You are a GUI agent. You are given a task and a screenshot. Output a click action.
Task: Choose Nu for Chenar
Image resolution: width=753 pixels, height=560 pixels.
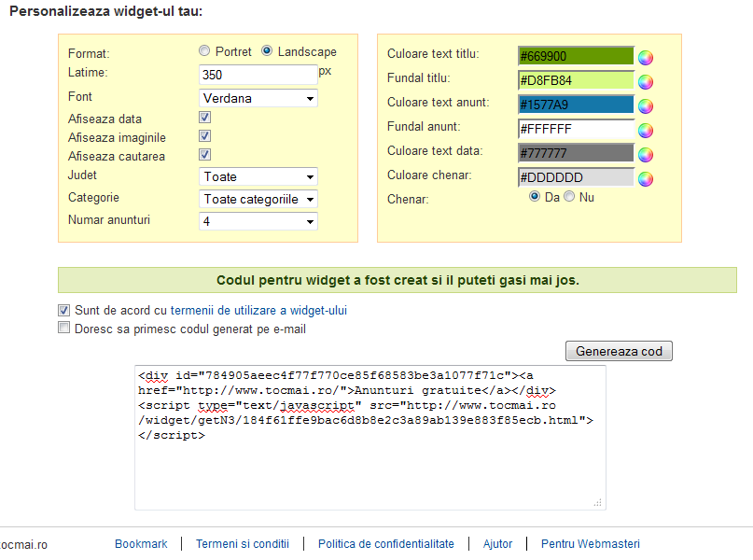point(569,196)
